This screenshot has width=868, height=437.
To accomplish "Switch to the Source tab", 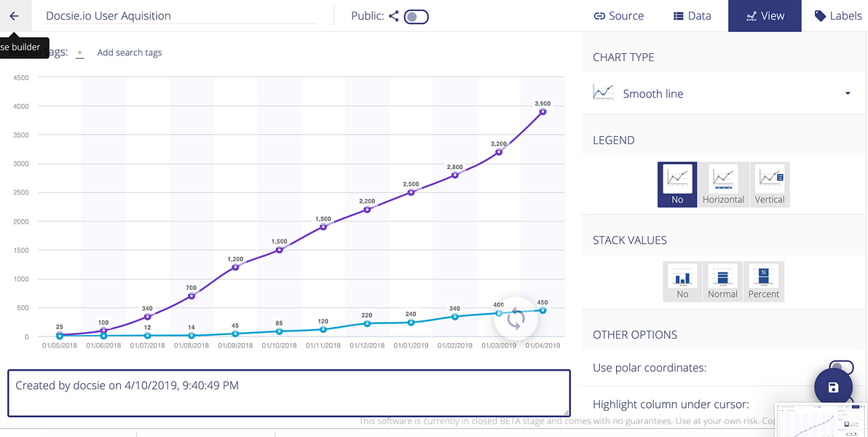I will 618,16.
